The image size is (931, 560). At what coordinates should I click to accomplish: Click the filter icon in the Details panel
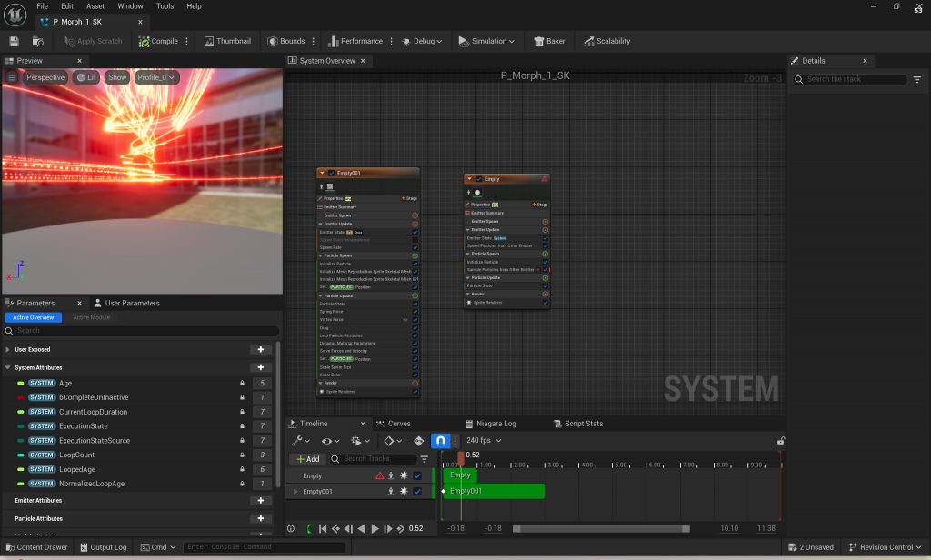pos(916,79)
